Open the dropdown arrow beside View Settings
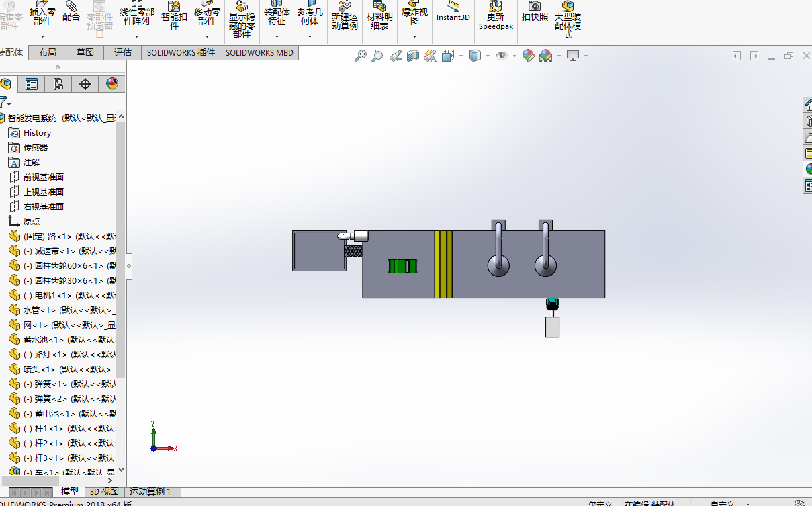The image size is (812, 506). tap(586, 56)
